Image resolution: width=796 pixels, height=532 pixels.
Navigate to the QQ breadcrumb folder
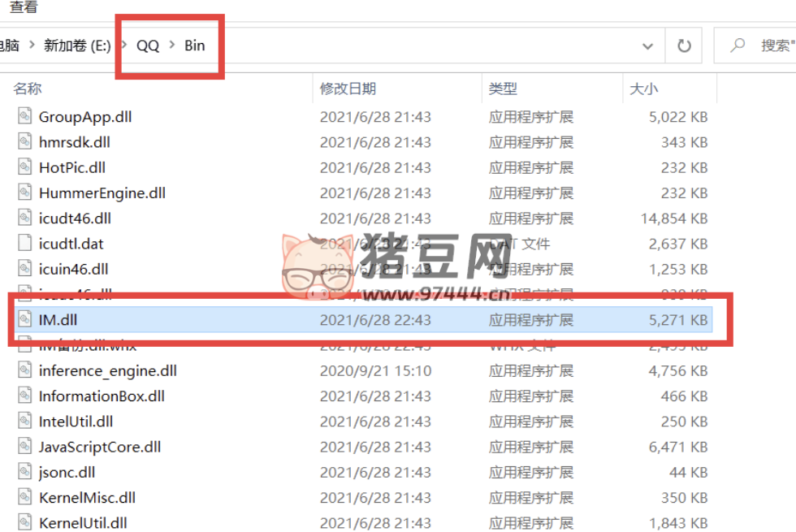coord(148,45)
